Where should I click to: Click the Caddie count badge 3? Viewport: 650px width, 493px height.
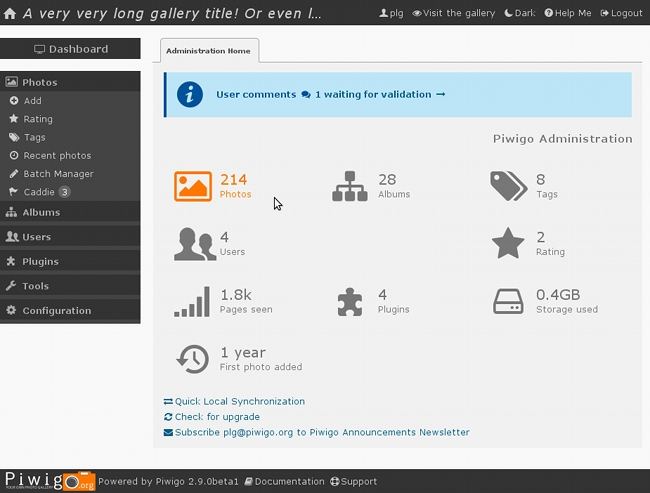pyautogui.click(x=64, y=192)
